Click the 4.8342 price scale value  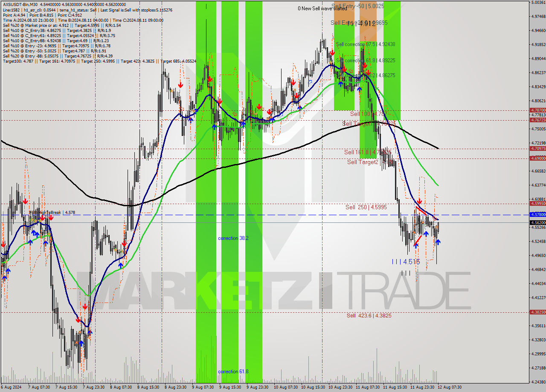[x=539, y=87]
